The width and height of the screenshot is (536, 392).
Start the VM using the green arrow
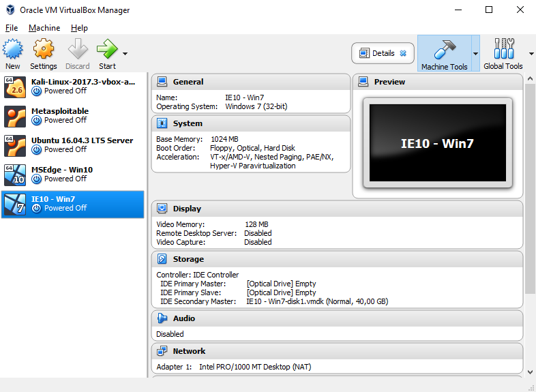[107, 49]
